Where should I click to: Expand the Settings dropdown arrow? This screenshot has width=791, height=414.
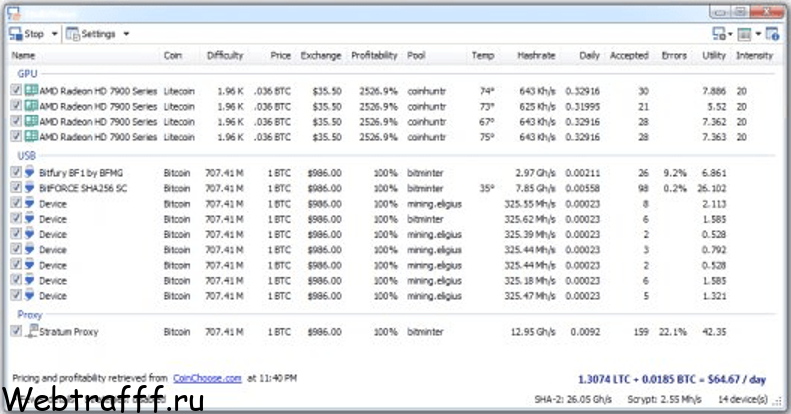pyautogui.click(x=126, y=34)
